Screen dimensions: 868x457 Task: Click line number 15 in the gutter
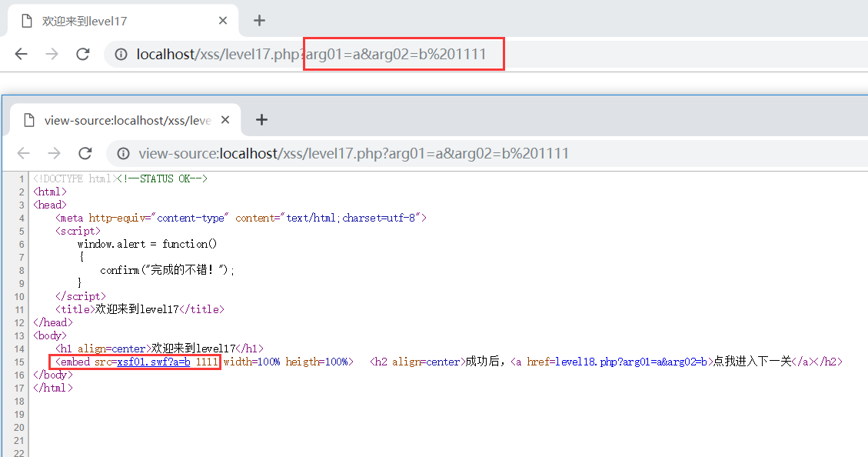[x=18, y=362]
